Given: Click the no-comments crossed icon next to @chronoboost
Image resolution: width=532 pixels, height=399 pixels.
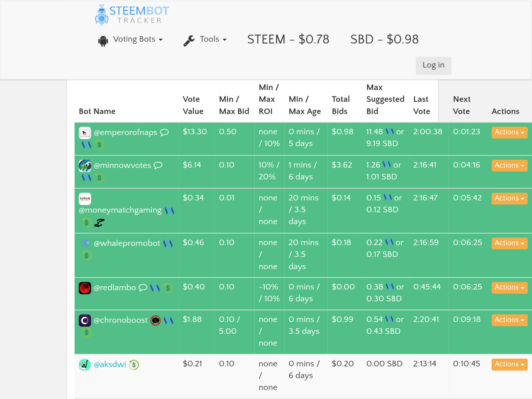Looking at the screenshot, I should point(155,320).
